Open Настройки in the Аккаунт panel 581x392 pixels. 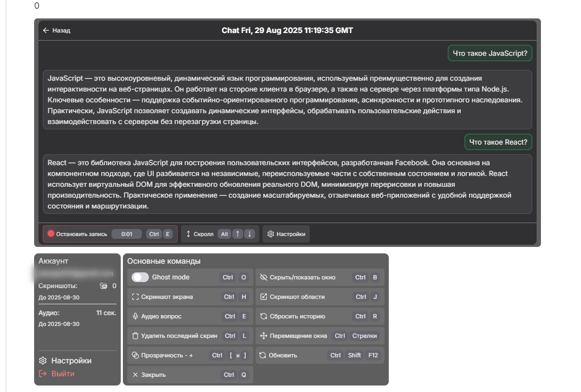pos(65,361)
